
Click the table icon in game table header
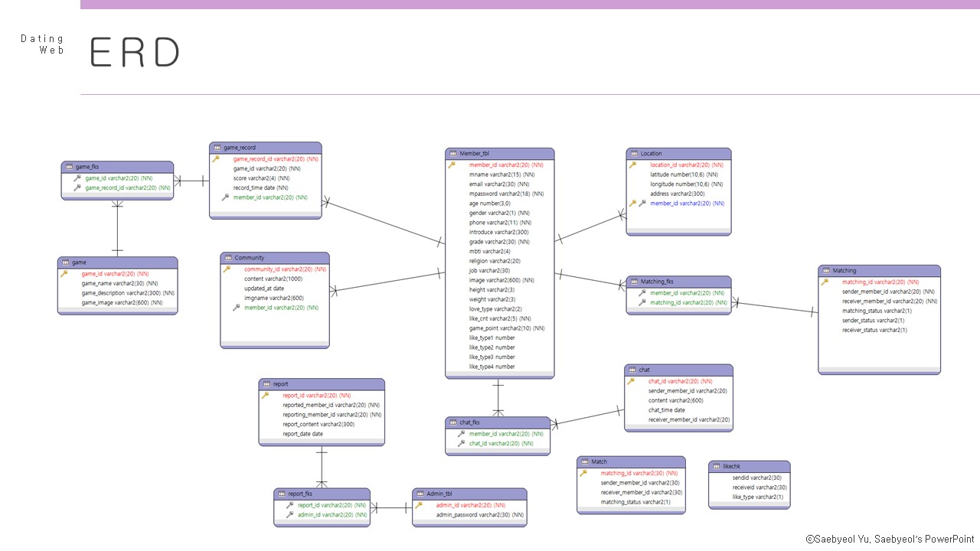(x=65, y=262)
